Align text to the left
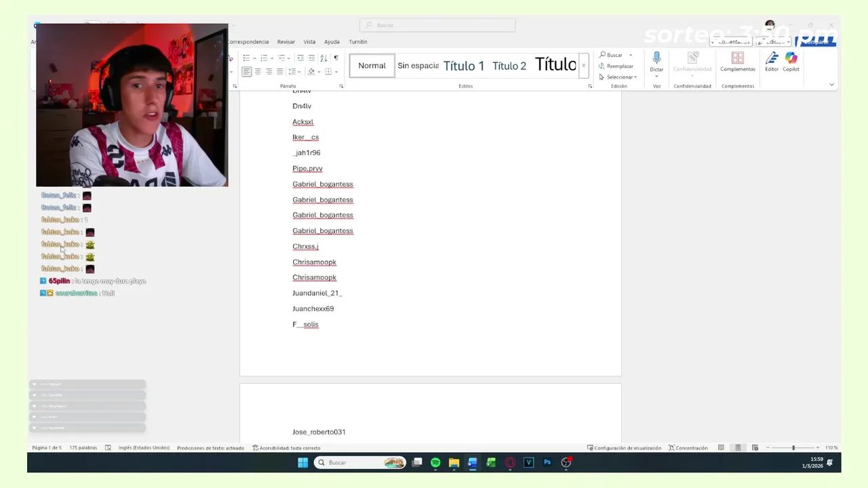Viewport: 868px width, 488px height. click(x=247, y=71)
